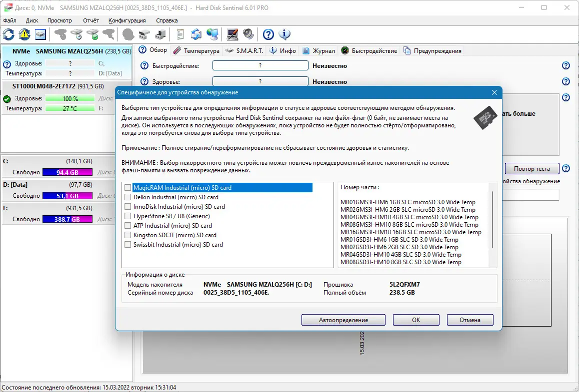Check HyperStone S8 / U8 (Generic)
Screen dimensions: 579x392
click(x=128, y=216)
